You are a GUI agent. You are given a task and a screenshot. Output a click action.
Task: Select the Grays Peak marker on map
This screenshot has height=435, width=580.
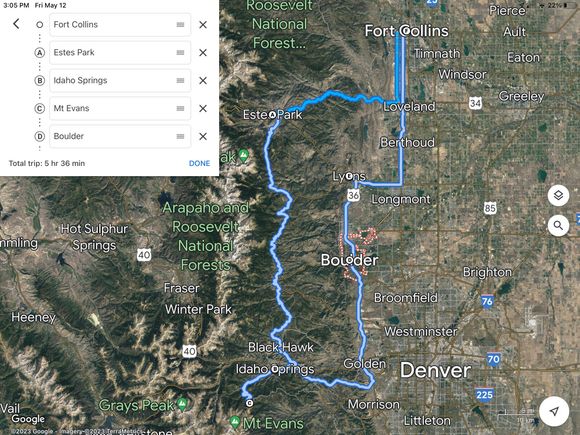pos(182,404)
